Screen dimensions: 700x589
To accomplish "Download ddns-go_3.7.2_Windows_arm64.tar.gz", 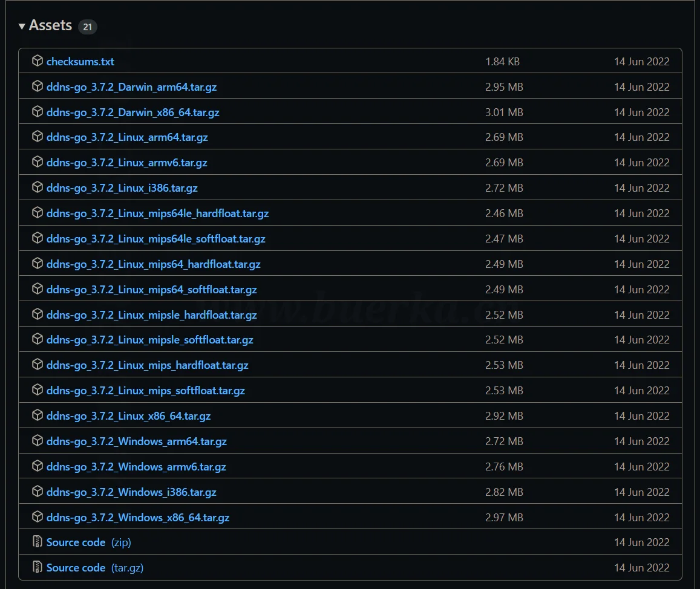I will click(x=136, y=441).
